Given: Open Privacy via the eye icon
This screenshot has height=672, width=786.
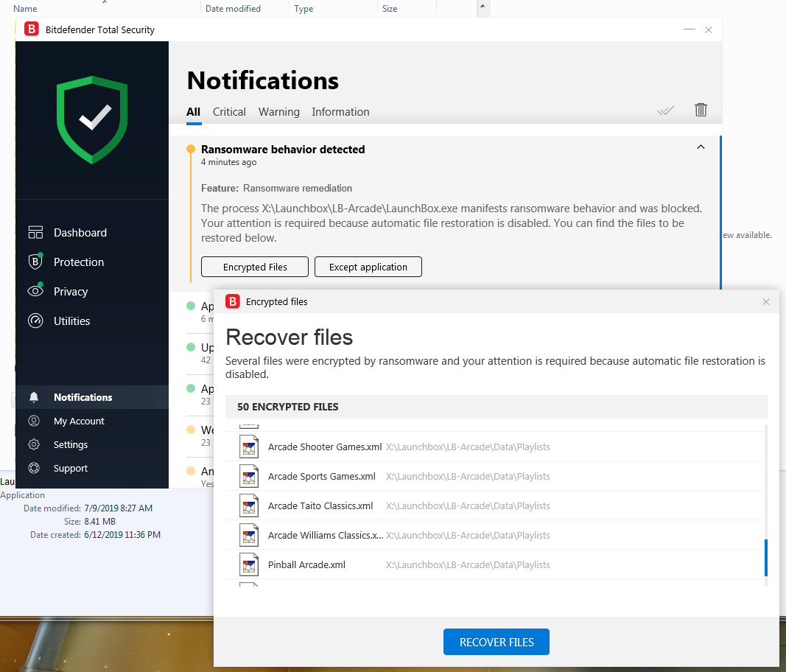Looking at the screenshot, I should pos(35,291).
